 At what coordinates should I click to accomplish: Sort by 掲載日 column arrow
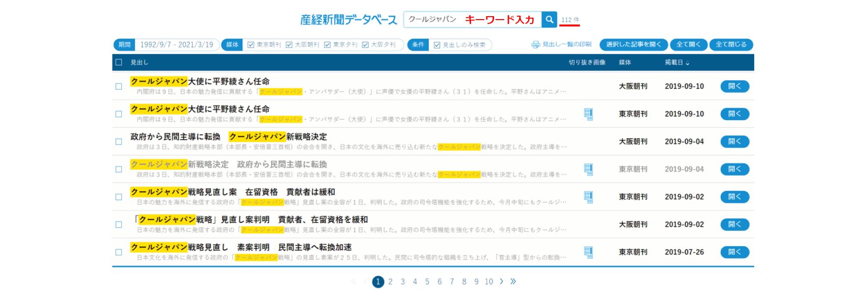click(x=687, y=63)
